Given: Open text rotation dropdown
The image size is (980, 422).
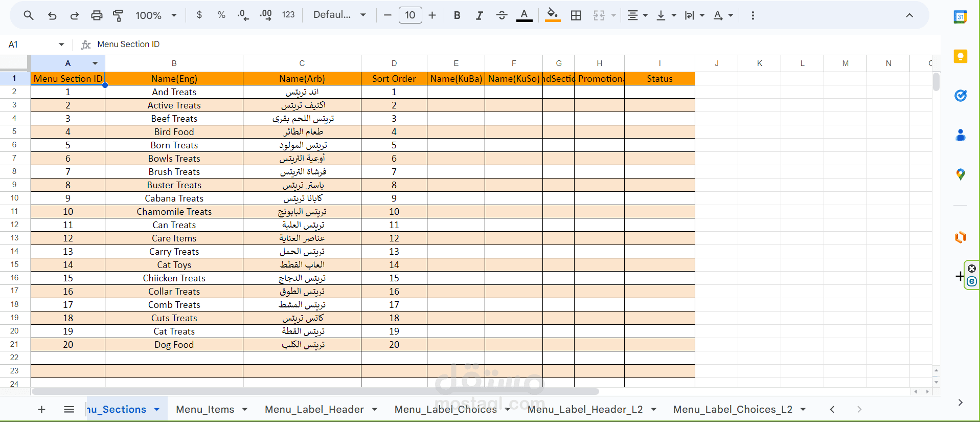Looking at the screenshot, I should pyautogui.click(x=723, y=15).
